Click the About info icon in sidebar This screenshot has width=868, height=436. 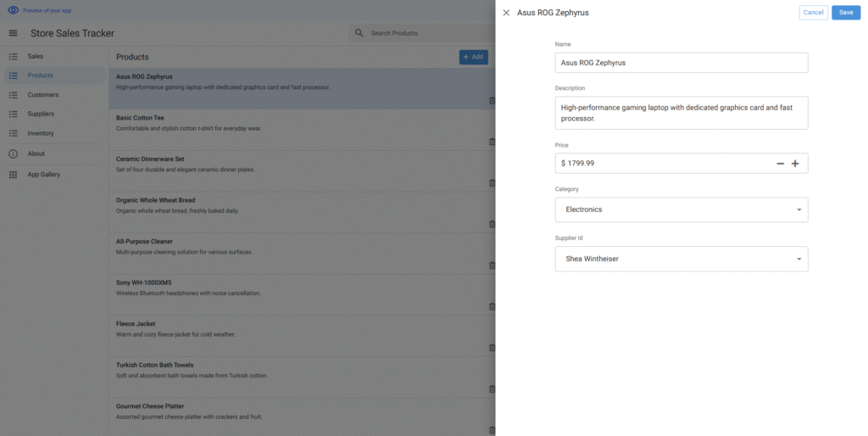coord(13,154)
